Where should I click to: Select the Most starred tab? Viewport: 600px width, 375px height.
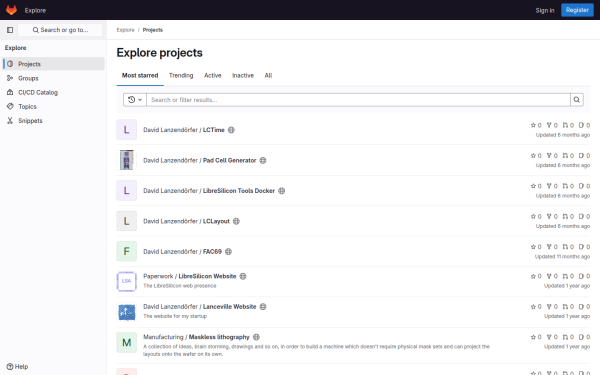[140, 75]
